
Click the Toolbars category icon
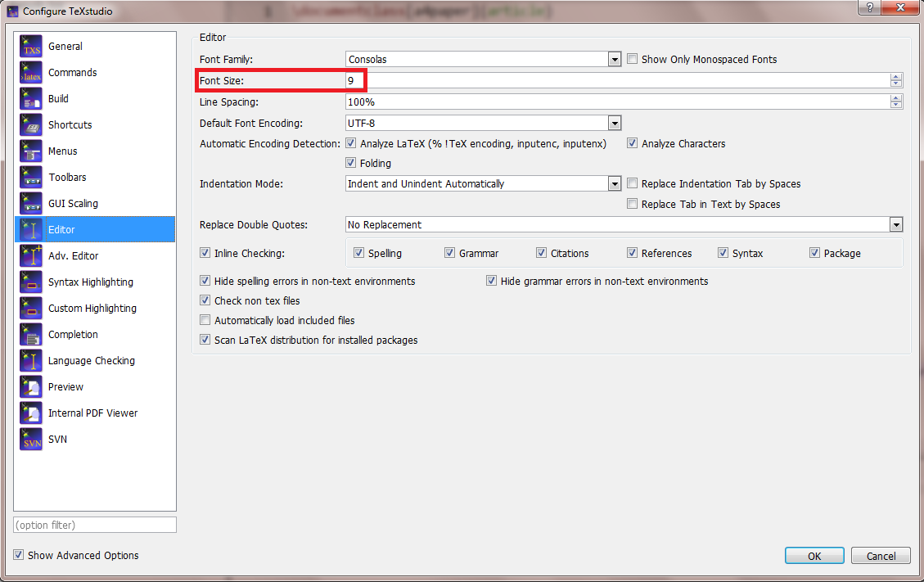31,178
